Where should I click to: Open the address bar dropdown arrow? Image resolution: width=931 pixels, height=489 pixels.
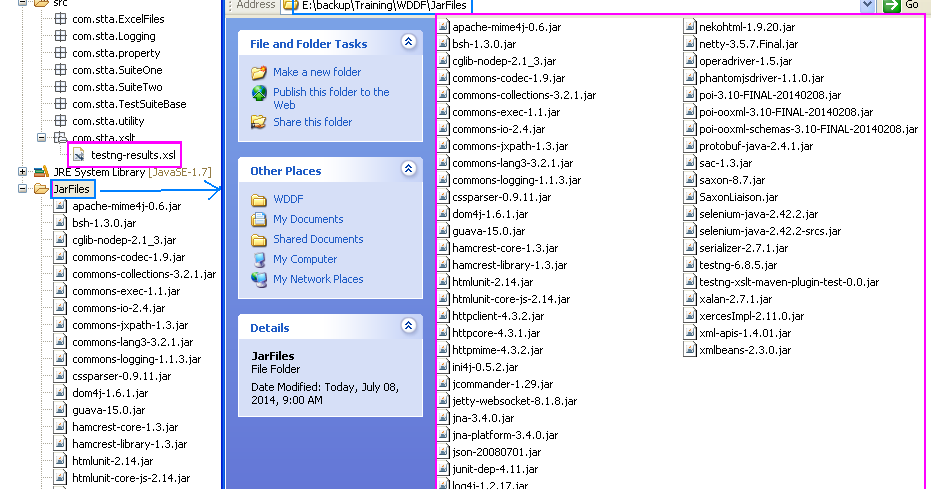(x=867, y=5)
